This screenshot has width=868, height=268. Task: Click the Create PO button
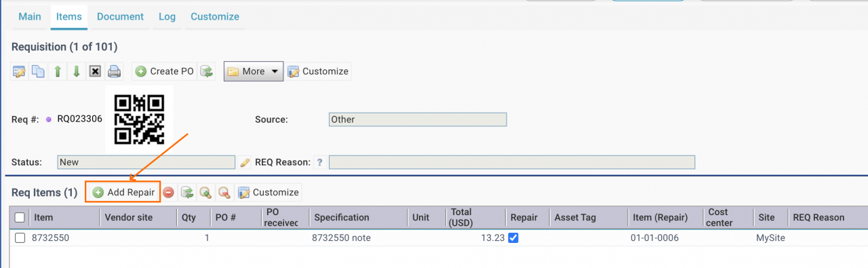point(164,71)
